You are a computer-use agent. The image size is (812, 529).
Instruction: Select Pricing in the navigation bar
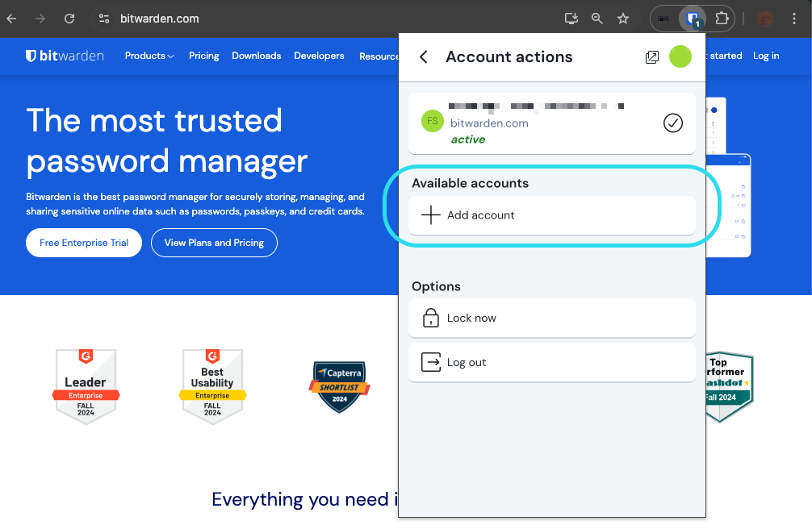[203, 56]
